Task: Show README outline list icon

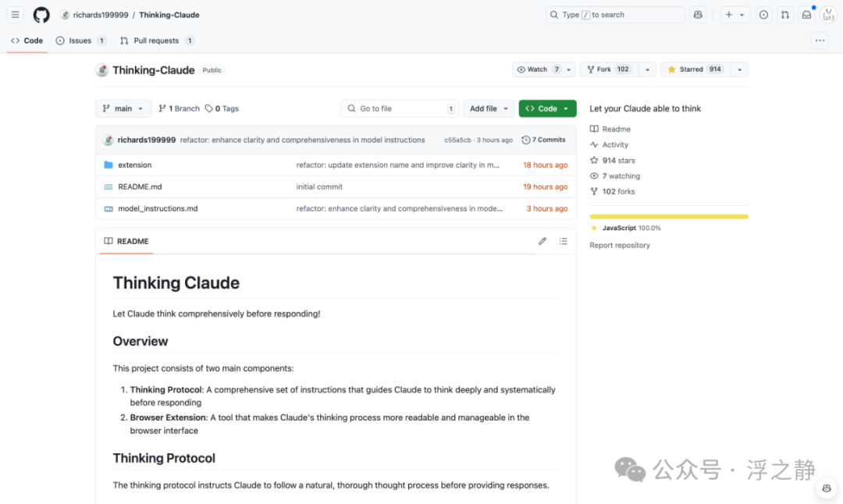Action: coord(563,241)
